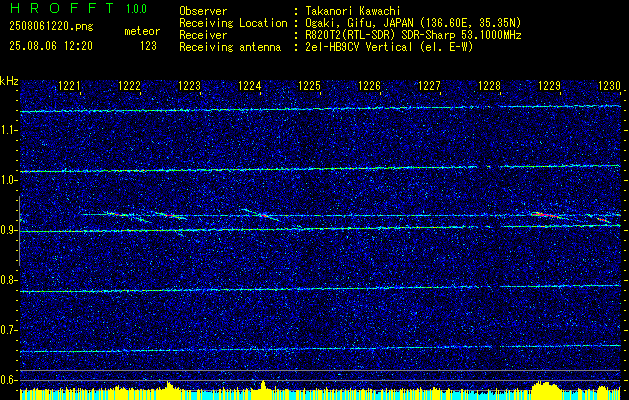Click the 0.6 kHz axis label
The width and height of the screenshot is (629, 400).
tap(8, 380)
